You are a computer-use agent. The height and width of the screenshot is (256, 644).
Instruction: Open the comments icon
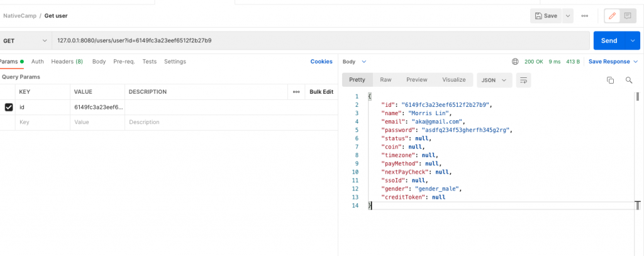tap(628, 16)
